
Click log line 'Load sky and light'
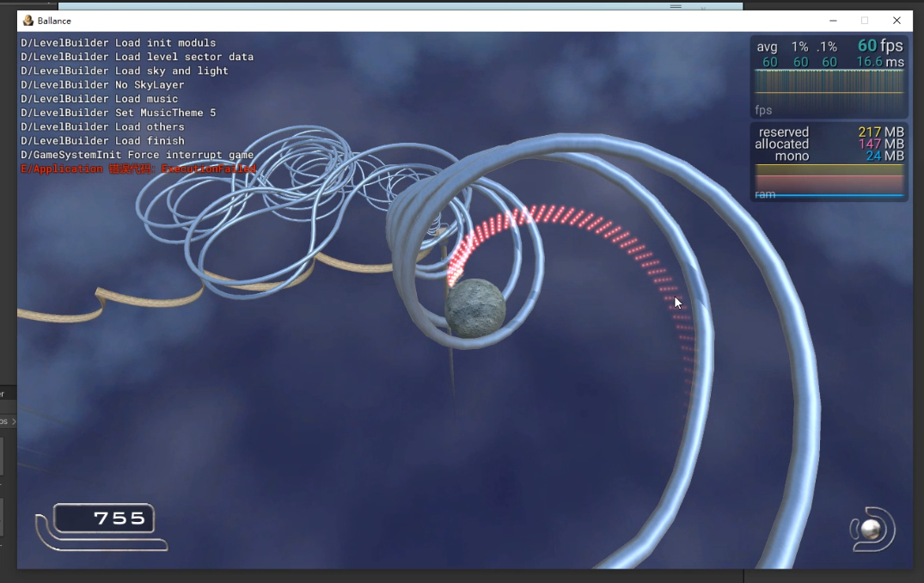(x=125, y=71)
